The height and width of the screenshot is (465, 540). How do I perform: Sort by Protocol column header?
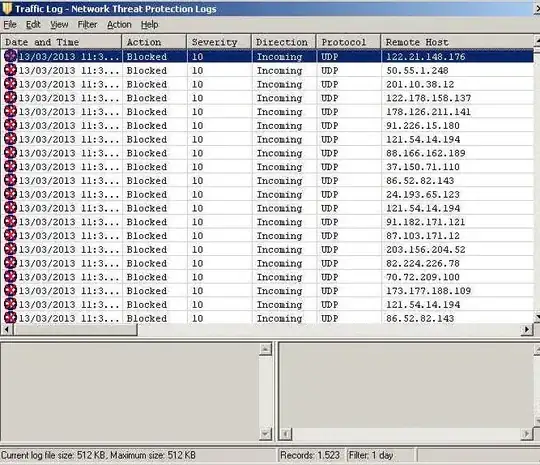point(349,42)
